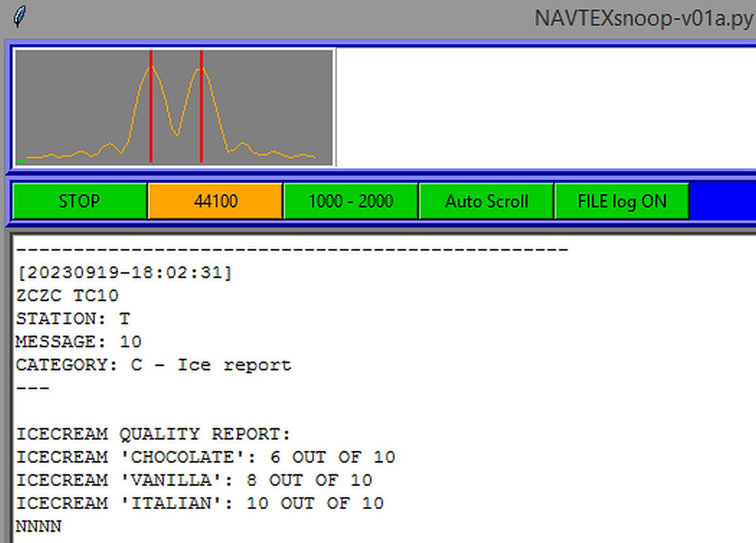Click the 'VANILLA' 8 OUT OF 10 line
Screen dimensions: 756x543
(194, 480)
